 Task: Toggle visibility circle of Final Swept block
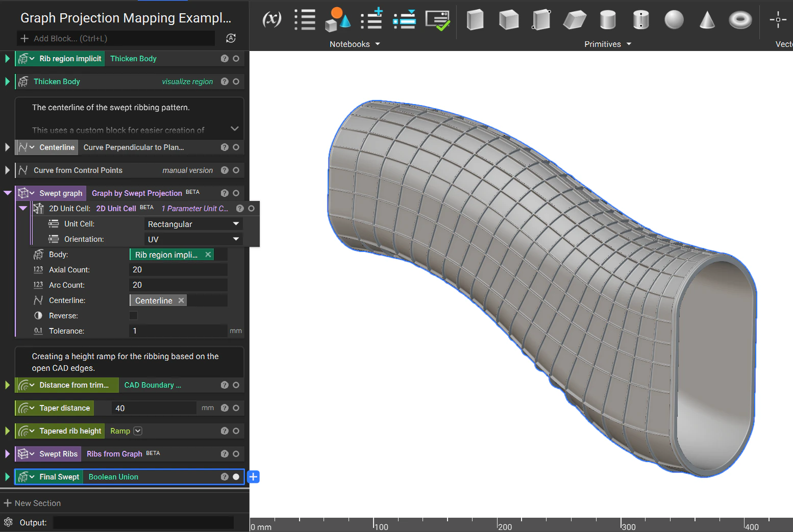click(236, 477)
